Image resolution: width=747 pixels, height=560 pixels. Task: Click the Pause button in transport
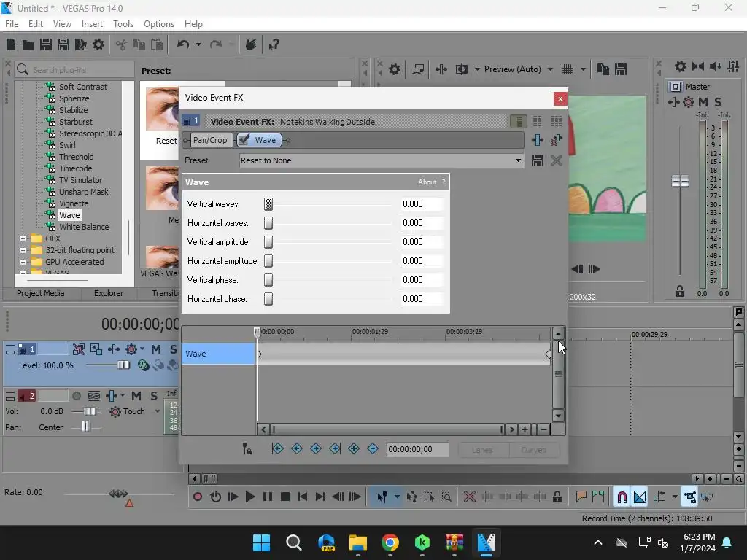(268, 497)
